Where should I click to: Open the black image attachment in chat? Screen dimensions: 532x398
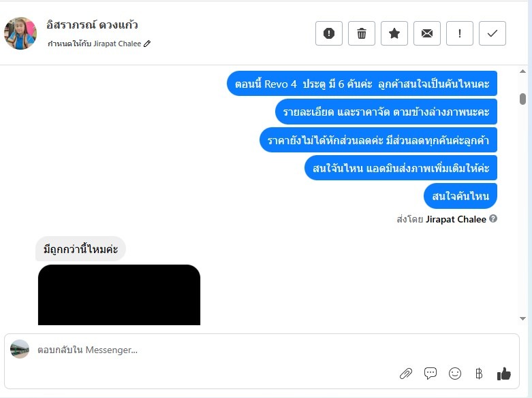(x=119, y=295)
